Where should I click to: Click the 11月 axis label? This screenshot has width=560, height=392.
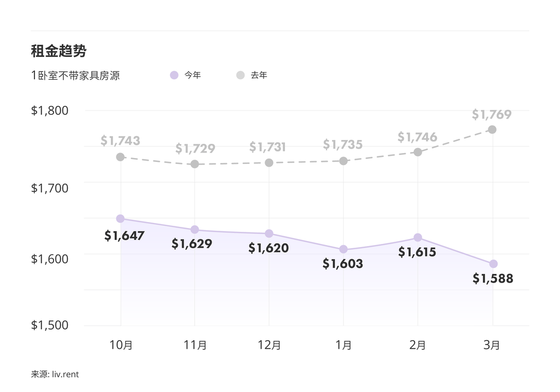195,345
